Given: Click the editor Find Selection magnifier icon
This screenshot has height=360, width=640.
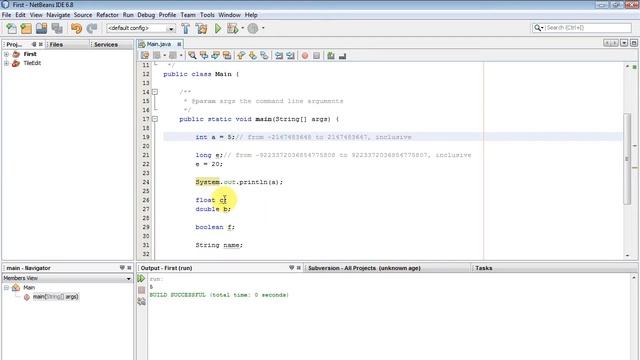Looking at the screenshot, I should (192, 56).
